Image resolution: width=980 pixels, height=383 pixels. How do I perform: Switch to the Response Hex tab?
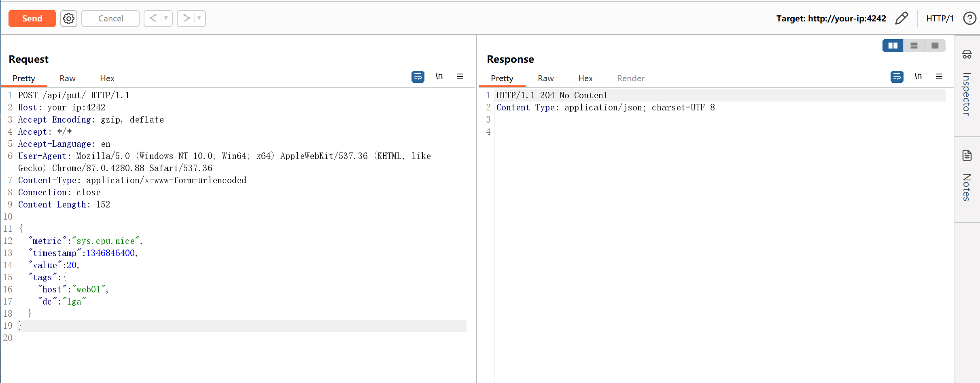tap(585, 78)
